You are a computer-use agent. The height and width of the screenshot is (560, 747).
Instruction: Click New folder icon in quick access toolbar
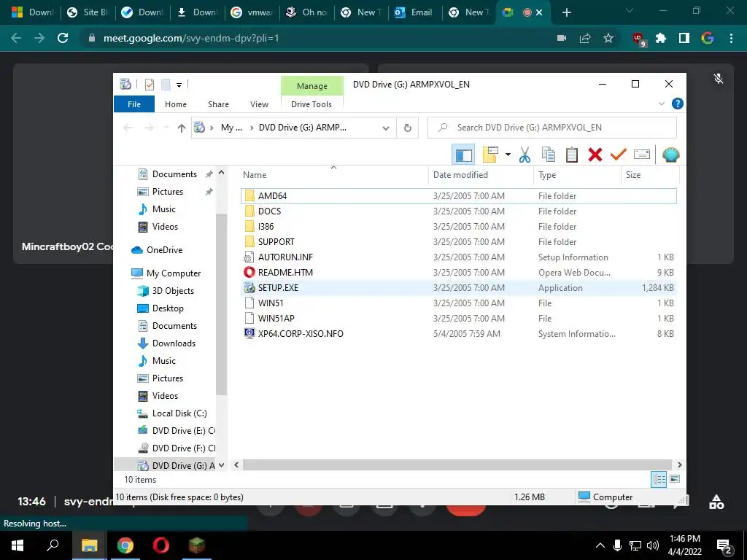166,85
